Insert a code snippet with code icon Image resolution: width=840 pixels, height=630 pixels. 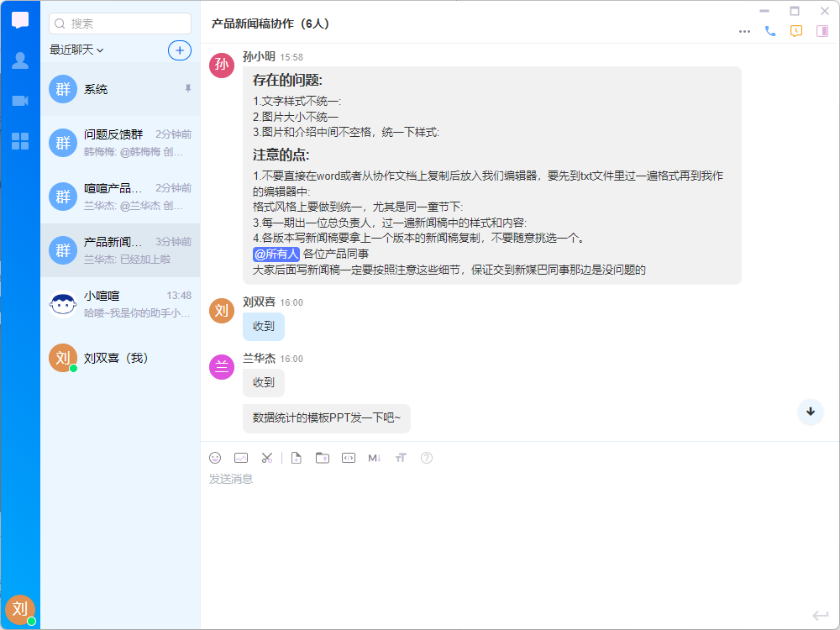click(x=349, y=458)
